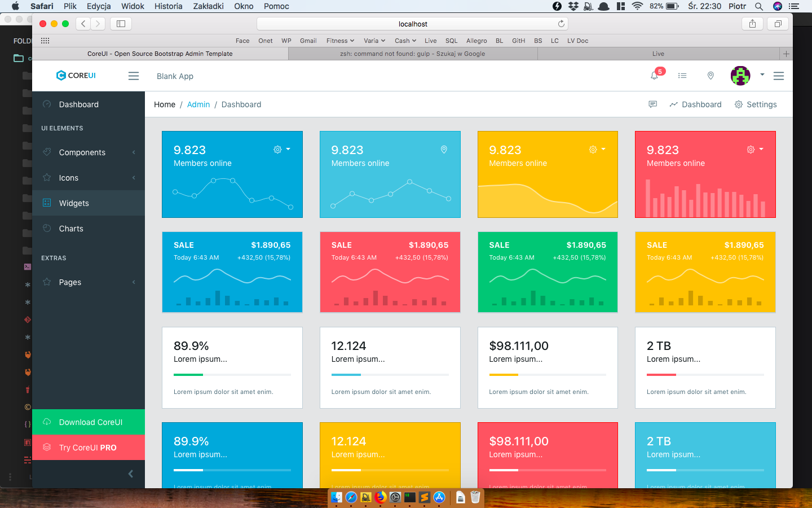This screenshot has width=812, height=508.
Task: Go back with Safari back arrow
Action: [83, 24]
